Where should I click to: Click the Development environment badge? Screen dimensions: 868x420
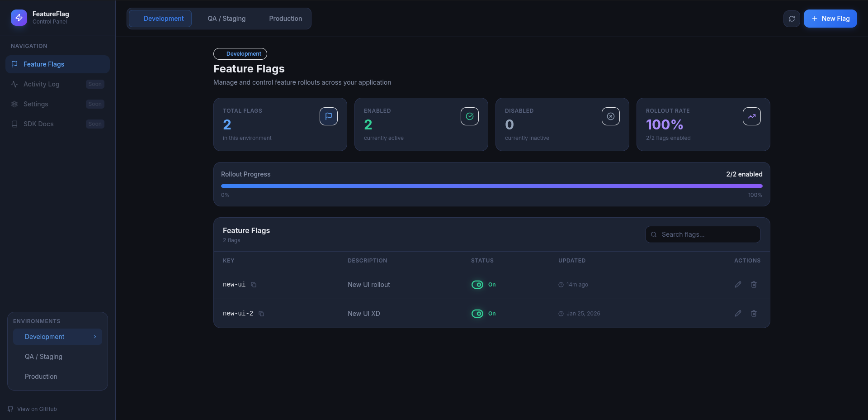[240, 54]
